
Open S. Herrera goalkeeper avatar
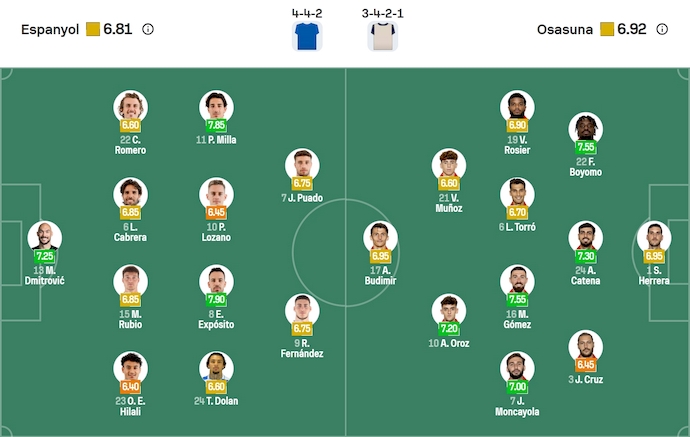[654, 237]
